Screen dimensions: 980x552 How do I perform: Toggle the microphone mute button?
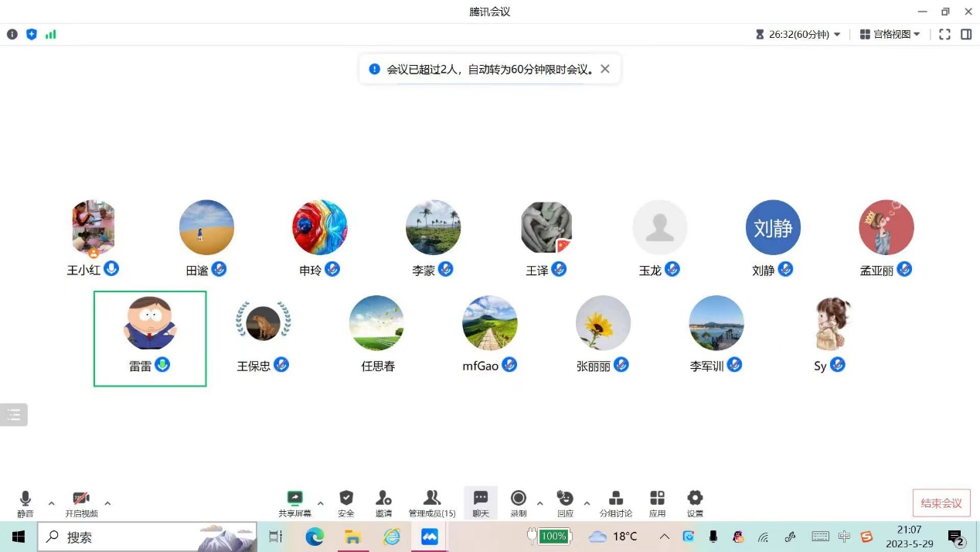26,499
